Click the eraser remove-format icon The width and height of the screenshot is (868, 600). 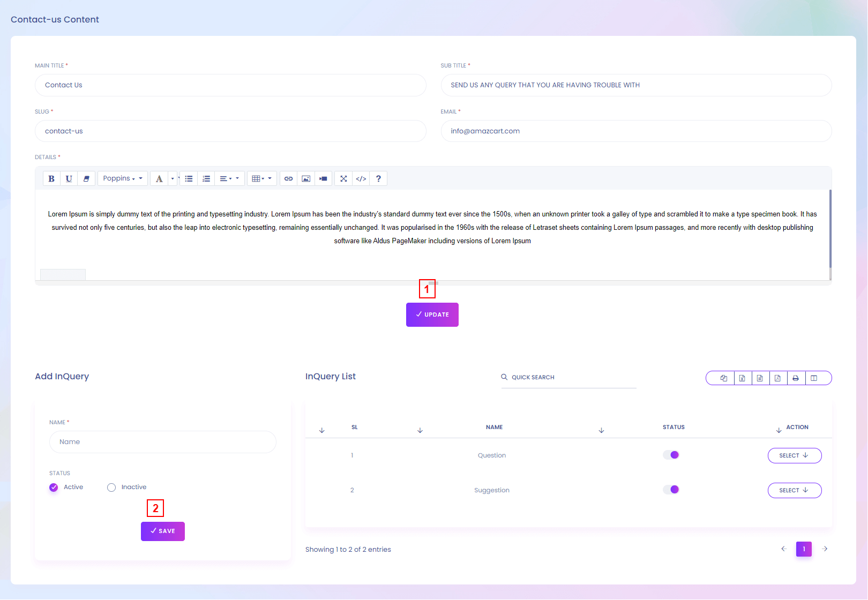coord(86,179)
